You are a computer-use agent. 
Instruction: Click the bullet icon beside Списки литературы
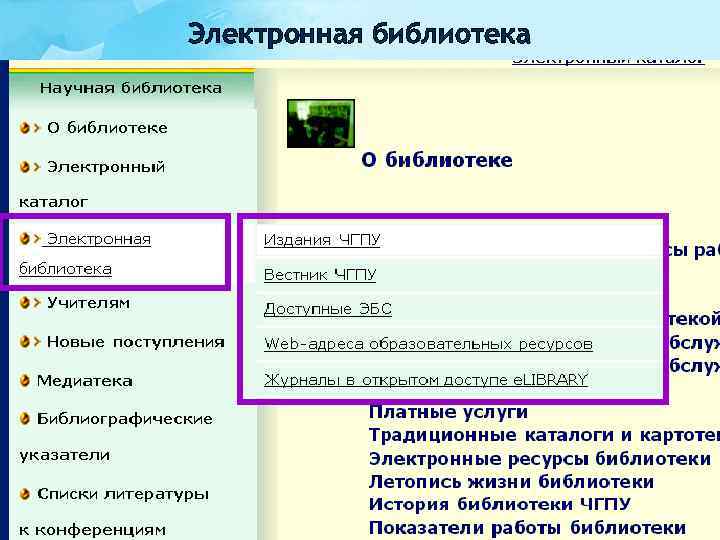[25, 494]
